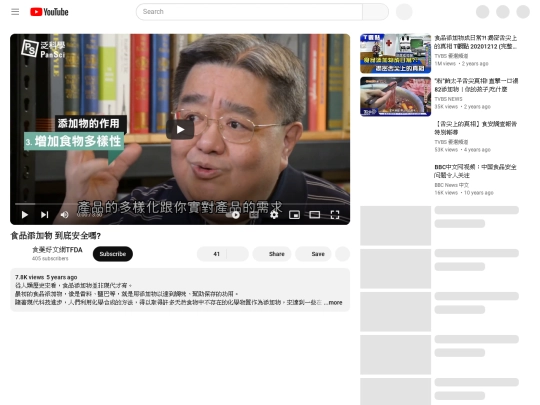
Task: Share this video
Action: (272, 254)
